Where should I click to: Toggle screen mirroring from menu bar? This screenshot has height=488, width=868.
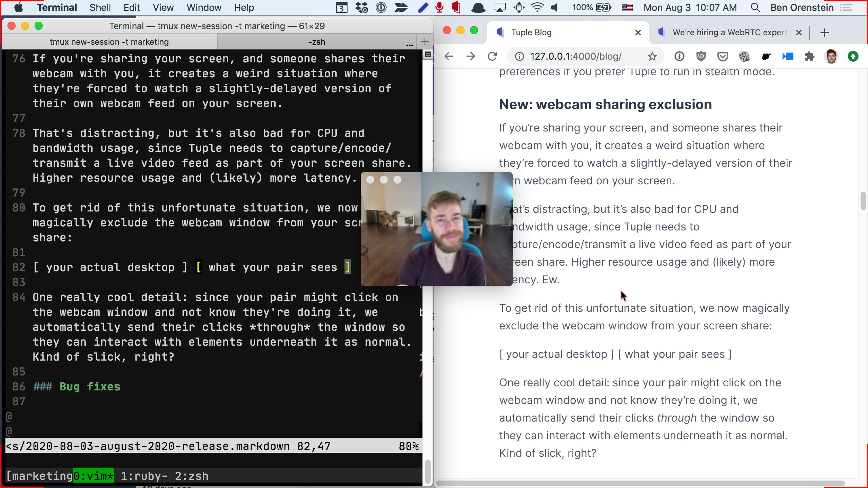click(500, 7)
